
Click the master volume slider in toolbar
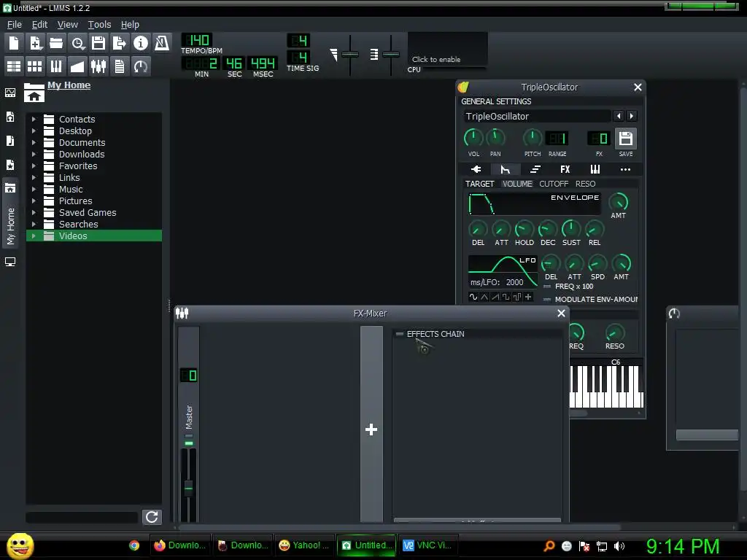click(350, 54)
